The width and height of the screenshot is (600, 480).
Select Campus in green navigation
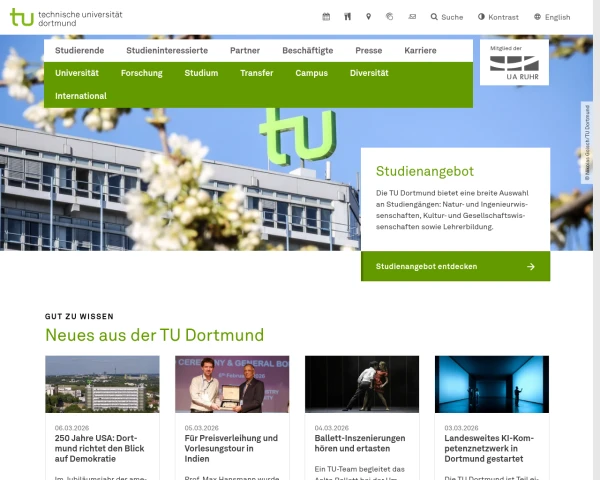coord(311,73)
